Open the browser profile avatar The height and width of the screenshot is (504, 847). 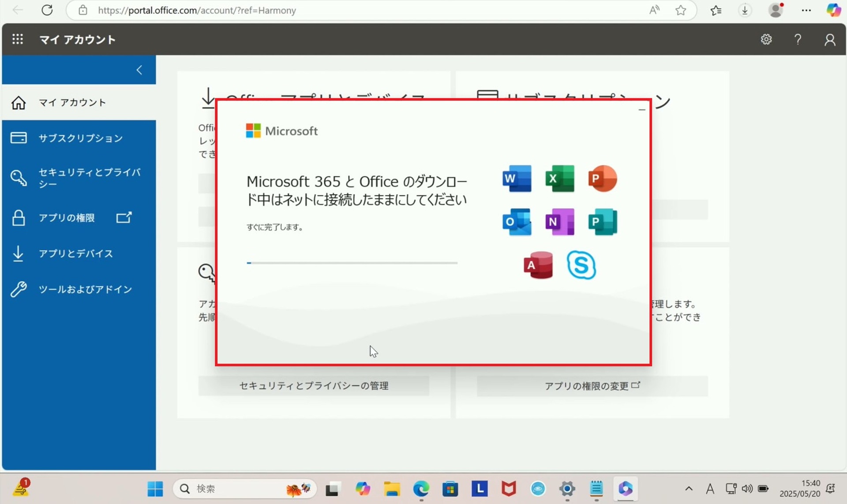pos(776,10)
